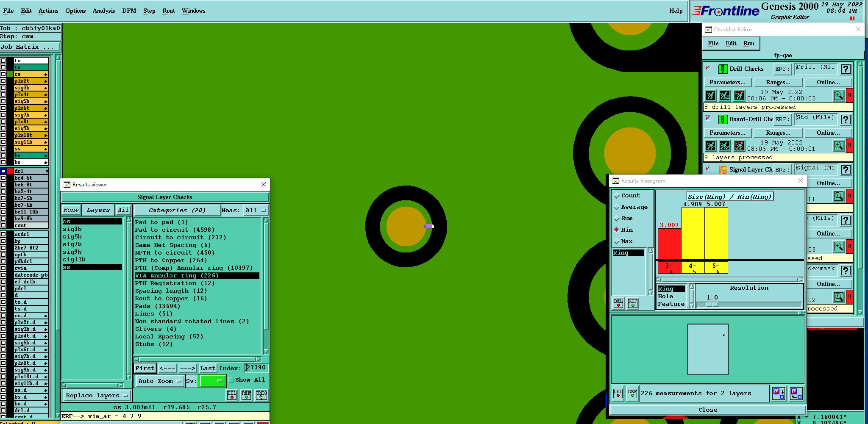This screenshot has width=868, height=424.
Task: Open help for Signal Layer Checks
Action: [x=846, y=170]
